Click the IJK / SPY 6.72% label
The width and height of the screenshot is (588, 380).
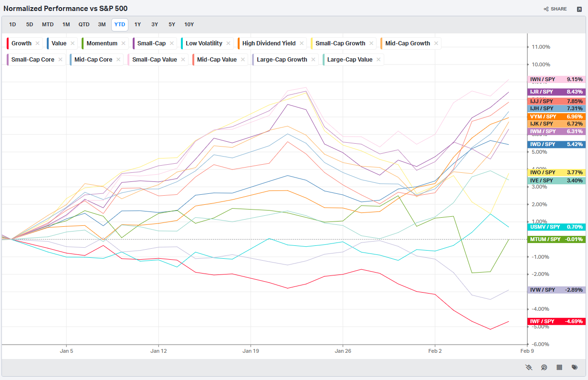(x=556, y=124)
